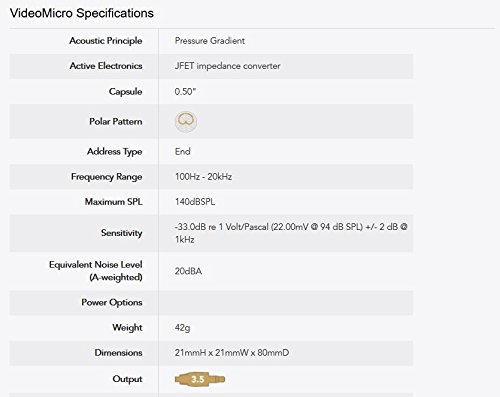Select the Active Electronics row label
Viewport: 500px width, 397px height.
[x=106, y=66]
